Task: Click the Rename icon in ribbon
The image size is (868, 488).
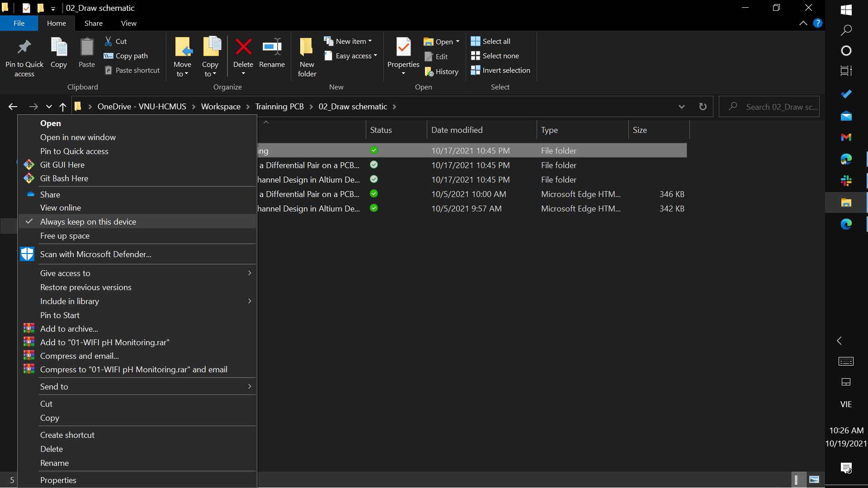Action: pos(272,47)
